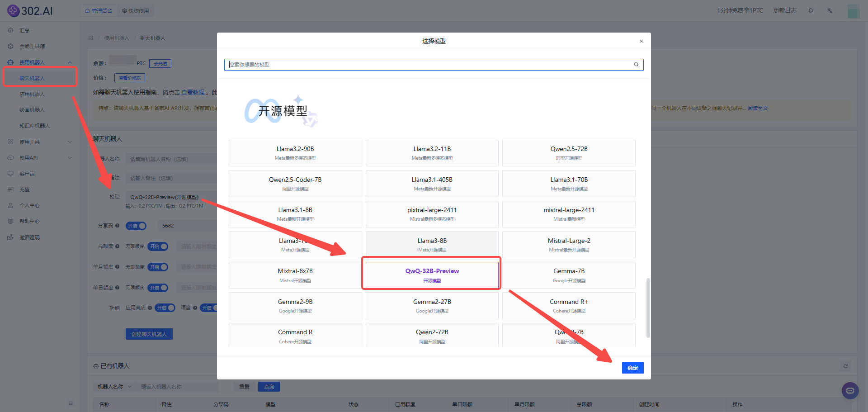Click the 使用工具 sidebar icon
Image resolution: width=868 pixels, height=412 pixels.
pos(10,142)
